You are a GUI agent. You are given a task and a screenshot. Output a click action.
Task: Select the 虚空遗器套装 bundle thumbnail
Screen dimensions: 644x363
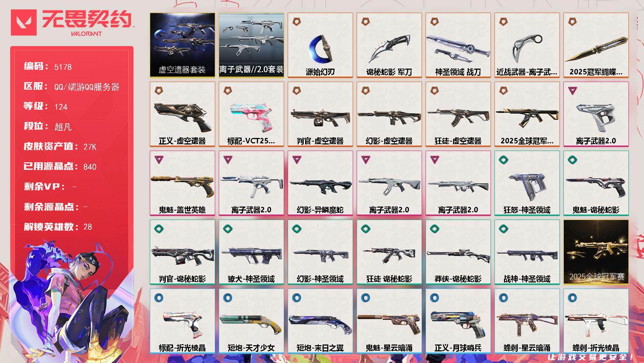182,45
